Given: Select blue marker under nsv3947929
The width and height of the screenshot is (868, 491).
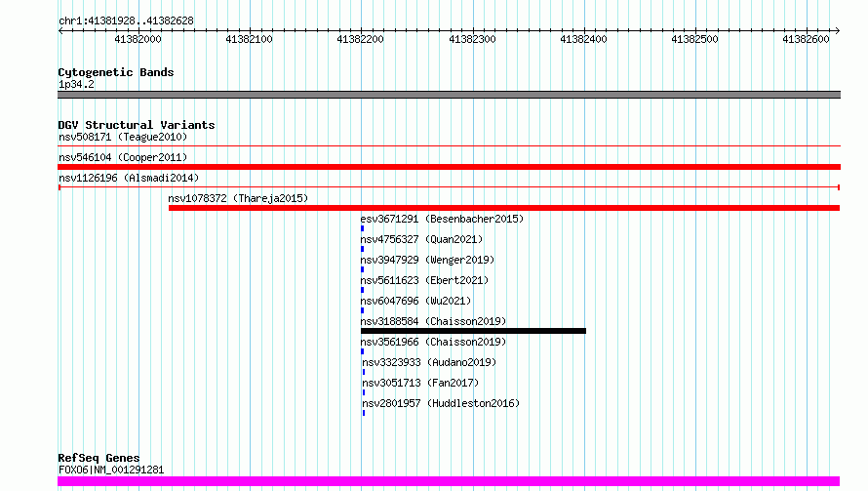Looking at the screenshot, I should tap(362, 269).
